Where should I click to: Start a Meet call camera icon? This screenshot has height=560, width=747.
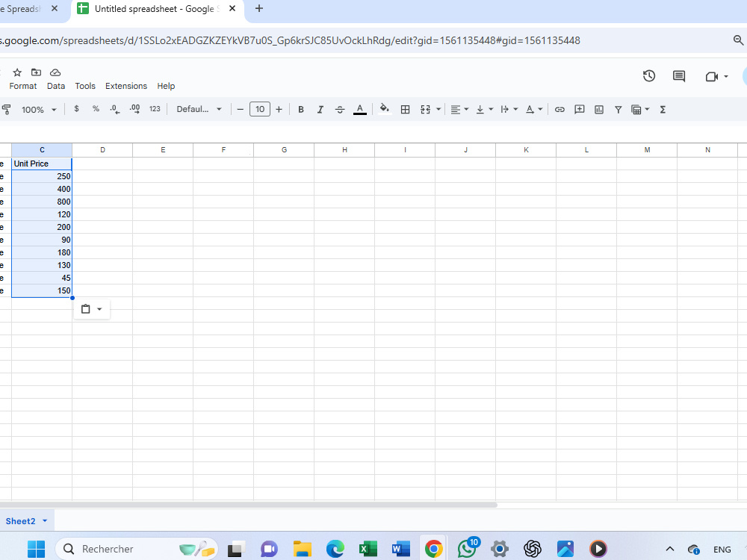coord(712,77)
